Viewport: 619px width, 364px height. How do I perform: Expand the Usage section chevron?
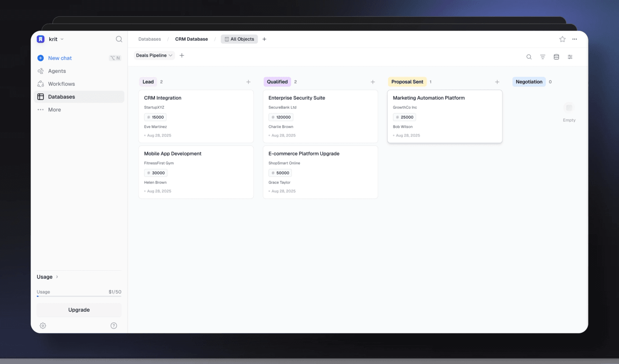point(57,277)
